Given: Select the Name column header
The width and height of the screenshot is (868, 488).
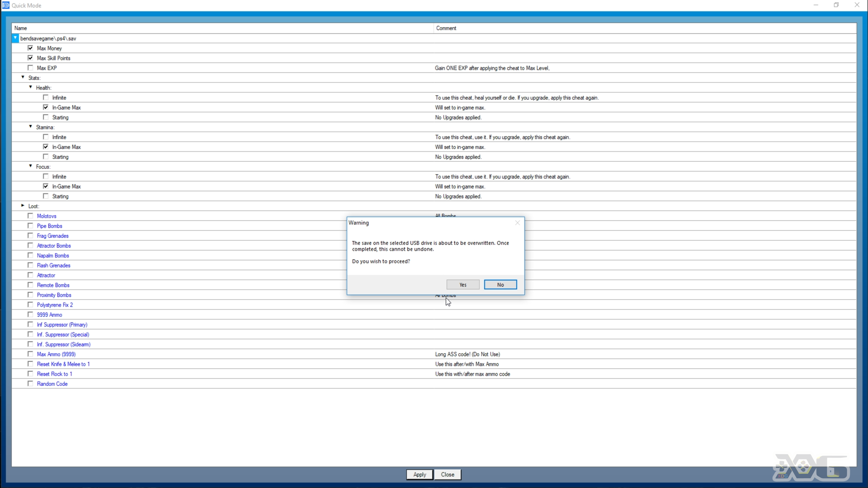Looking at the screenshot, I should [20, 28].
